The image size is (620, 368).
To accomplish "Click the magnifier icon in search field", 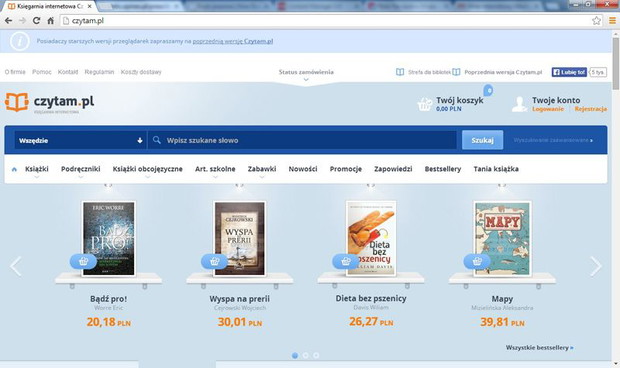I will 157,140.
